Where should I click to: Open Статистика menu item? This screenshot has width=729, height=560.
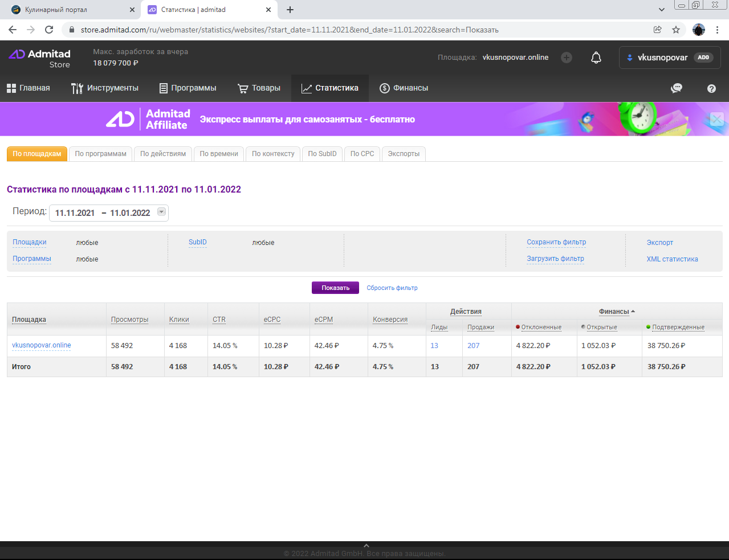pyautogui.click(x=330, y=88)
